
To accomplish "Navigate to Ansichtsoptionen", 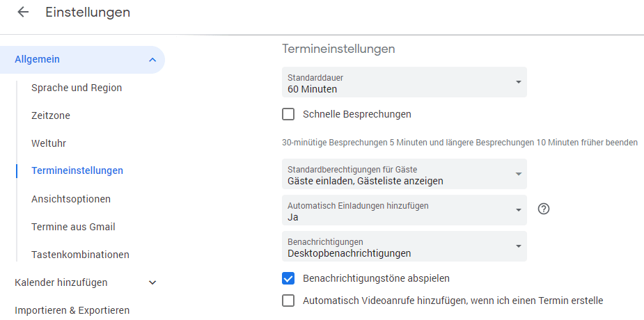I will coord(71,199).
